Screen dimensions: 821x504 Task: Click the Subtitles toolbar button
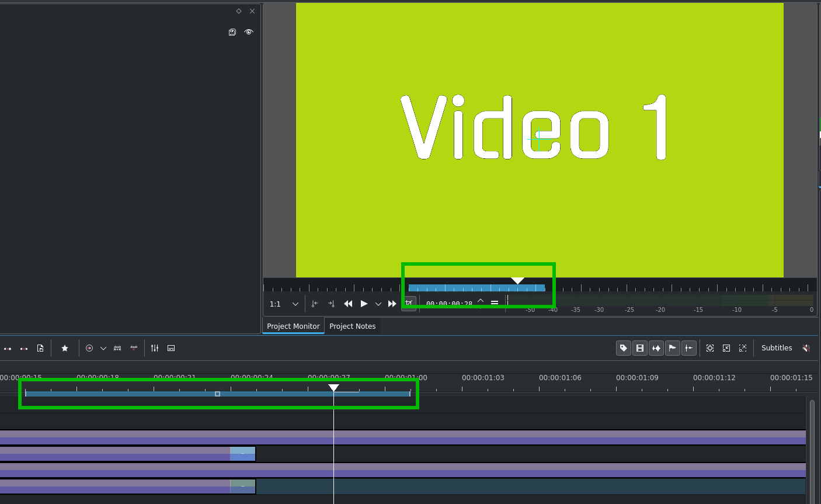pos(777,348)
